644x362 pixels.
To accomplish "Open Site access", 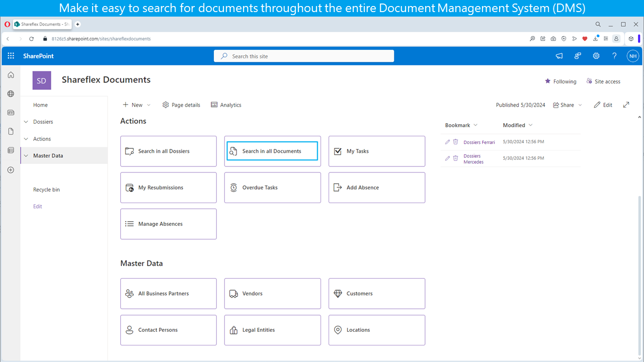I will point(603,81).
